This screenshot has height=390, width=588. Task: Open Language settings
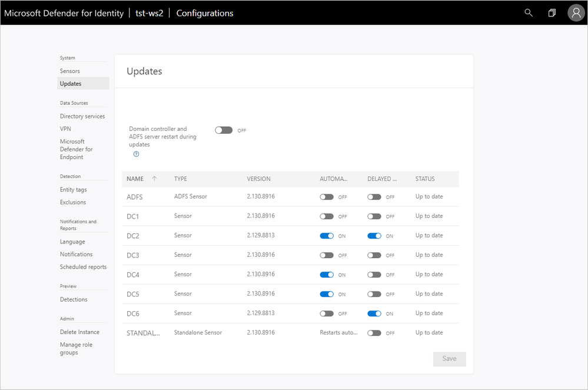pos(72,242)
